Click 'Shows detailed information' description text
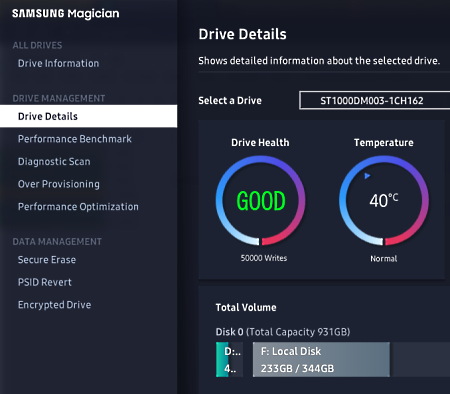Screen dimensions: 450x394 tap(319, 61)
